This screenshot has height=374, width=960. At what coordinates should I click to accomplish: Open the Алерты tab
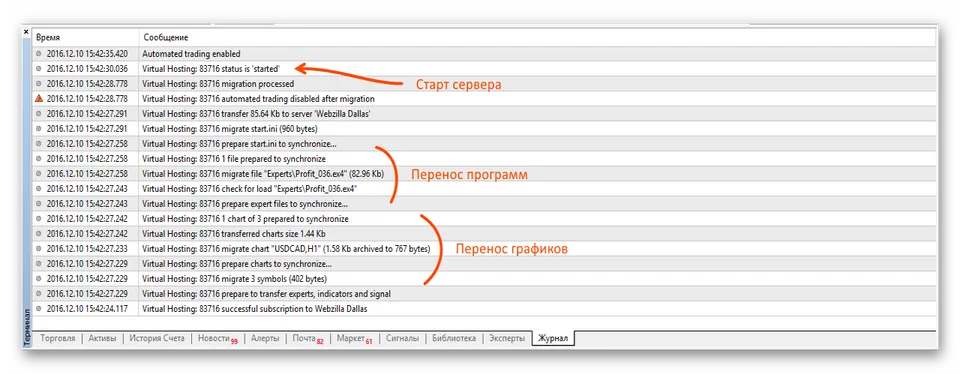265,338
